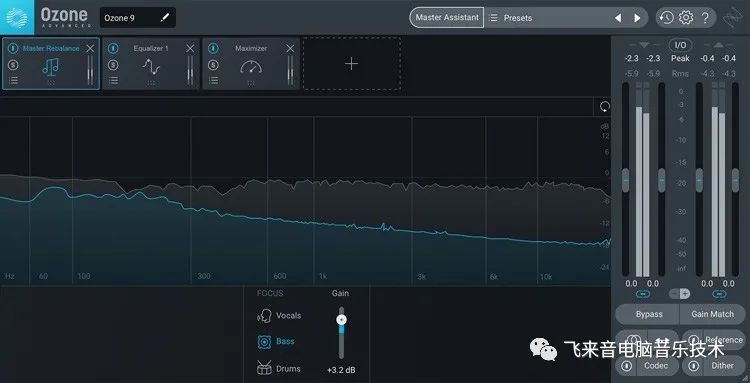Click the question mark help icon
The image size is (750, 383).
coord(706,18)
